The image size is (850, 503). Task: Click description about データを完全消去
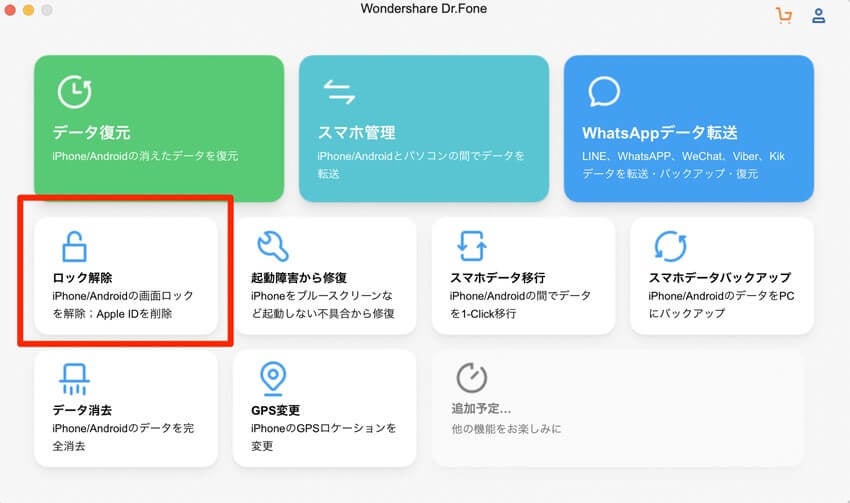pyautogui.click(x=123, y=437)
